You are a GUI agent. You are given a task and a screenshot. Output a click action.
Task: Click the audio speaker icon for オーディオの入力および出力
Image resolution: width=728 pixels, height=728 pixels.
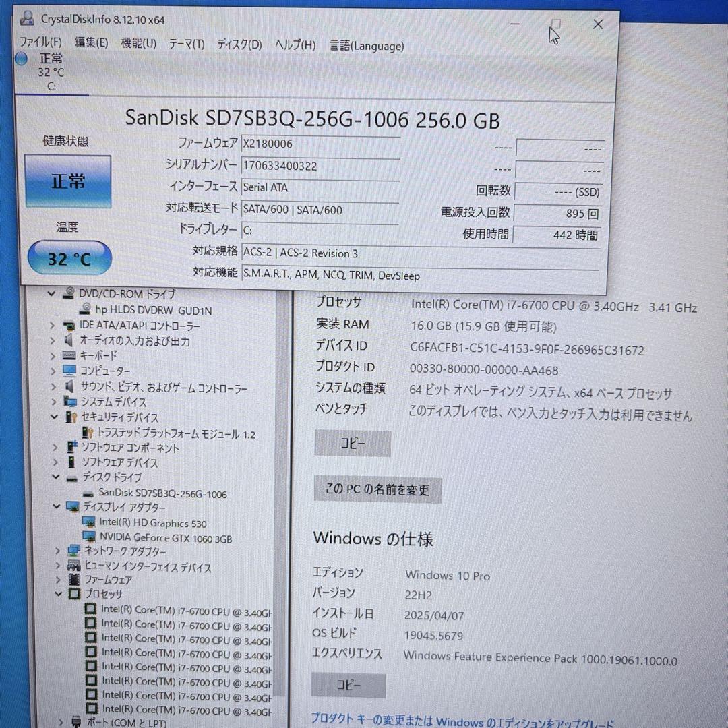point(69,340)
